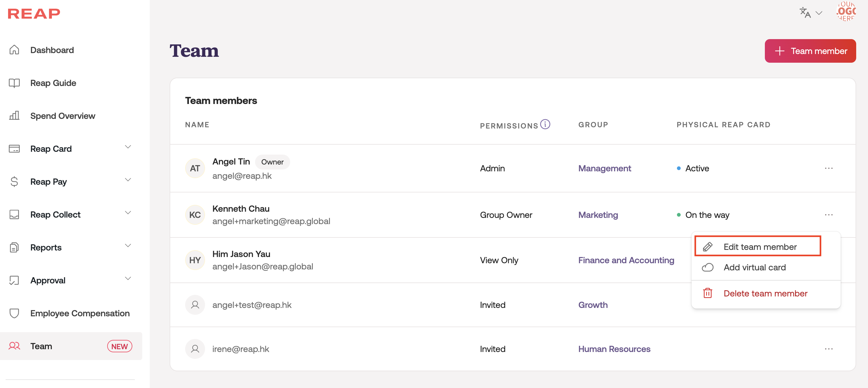868x388 pixels.
Task: Click the permissions info icon
Action: (x=545, y=124)
